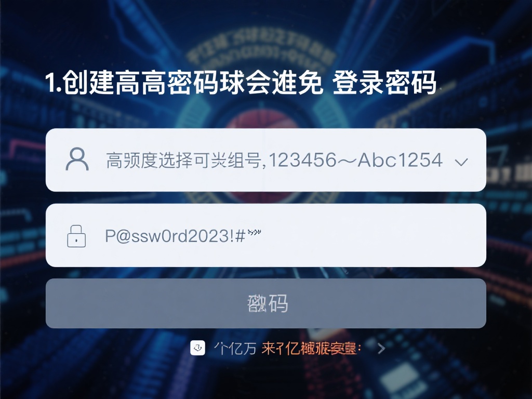Select the Abc1254 text in the account field
The width and height of the screenshot is (532, 399).
400,160
